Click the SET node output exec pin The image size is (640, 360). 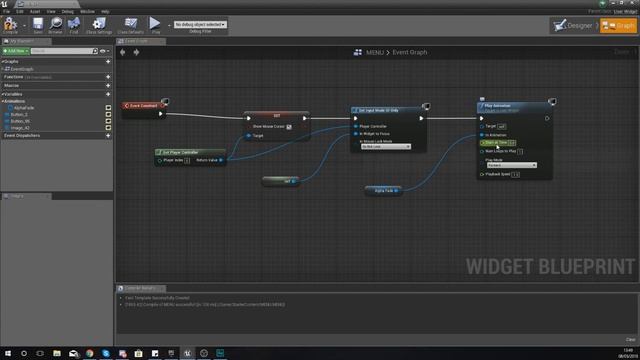click(x=304, y=118)
